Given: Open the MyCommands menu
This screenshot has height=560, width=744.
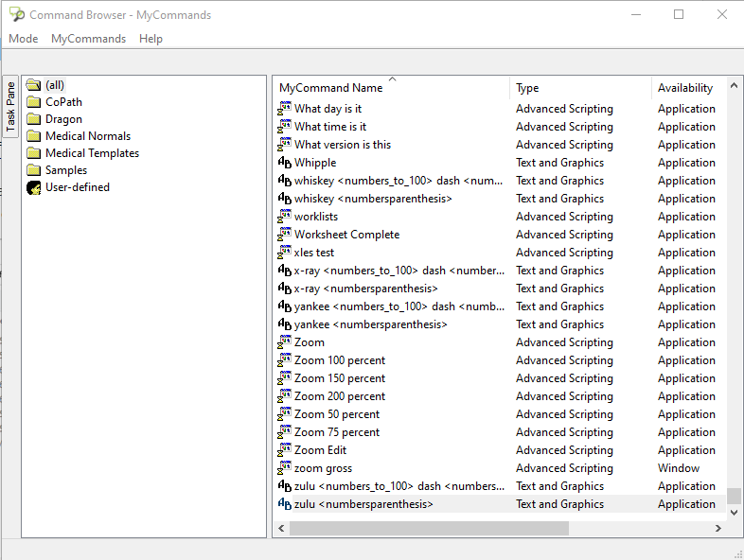Looking at the screenshot, I should pos(88,39).
